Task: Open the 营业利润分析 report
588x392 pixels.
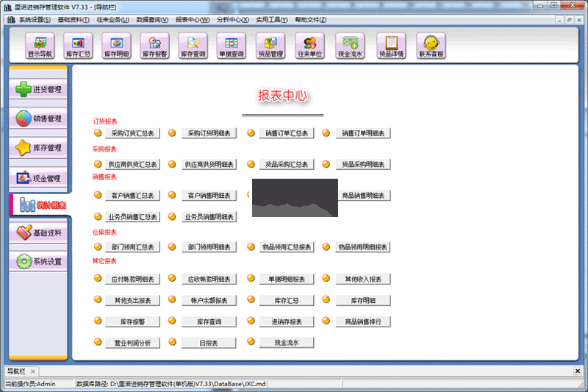Action: 133,343
